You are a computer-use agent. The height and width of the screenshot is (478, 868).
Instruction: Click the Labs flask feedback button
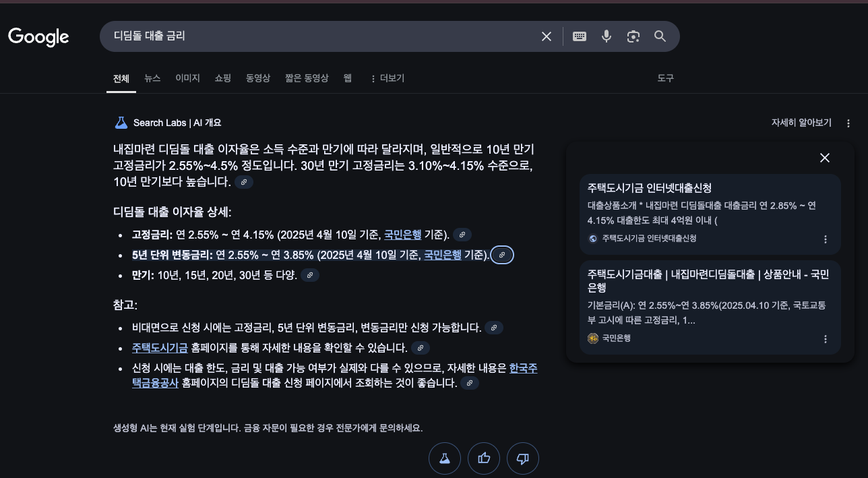pyautogui.click(x=445, y=458)
